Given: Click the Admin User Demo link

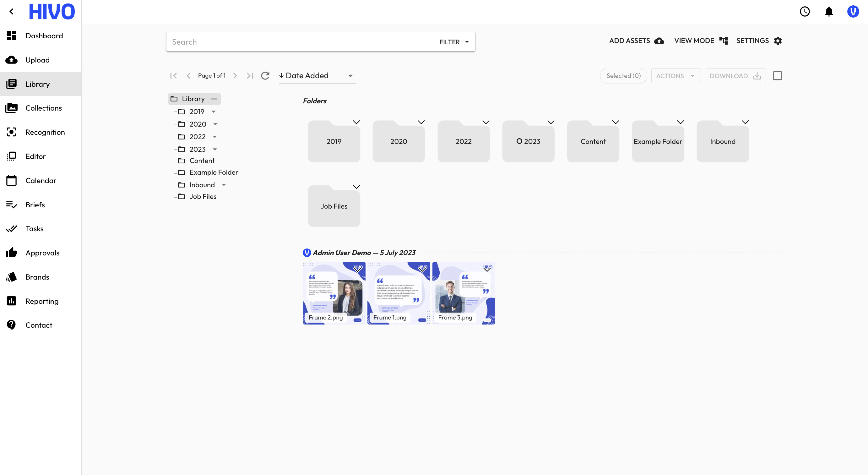Looking at the screenshot, I should pos(342,253).
